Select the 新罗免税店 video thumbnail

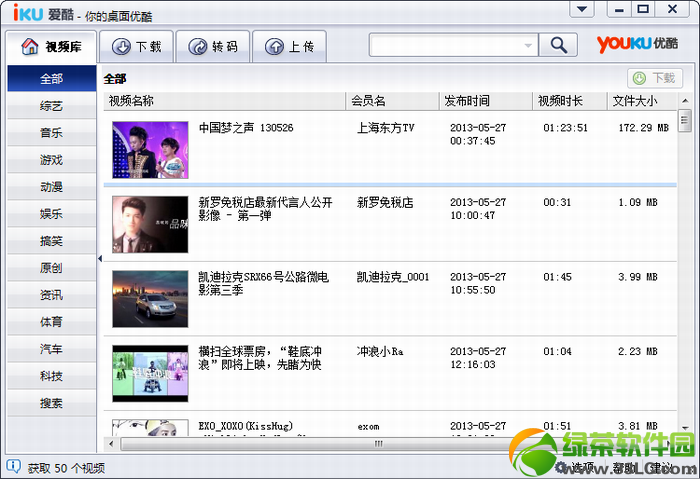[x=150, y=224]
